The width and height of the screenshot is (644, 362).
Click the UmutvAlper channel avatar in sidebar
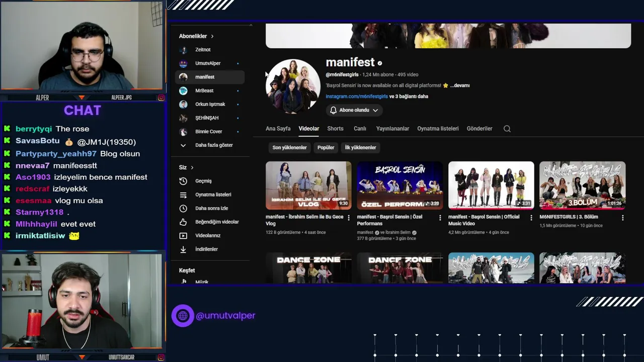(183, 63)
